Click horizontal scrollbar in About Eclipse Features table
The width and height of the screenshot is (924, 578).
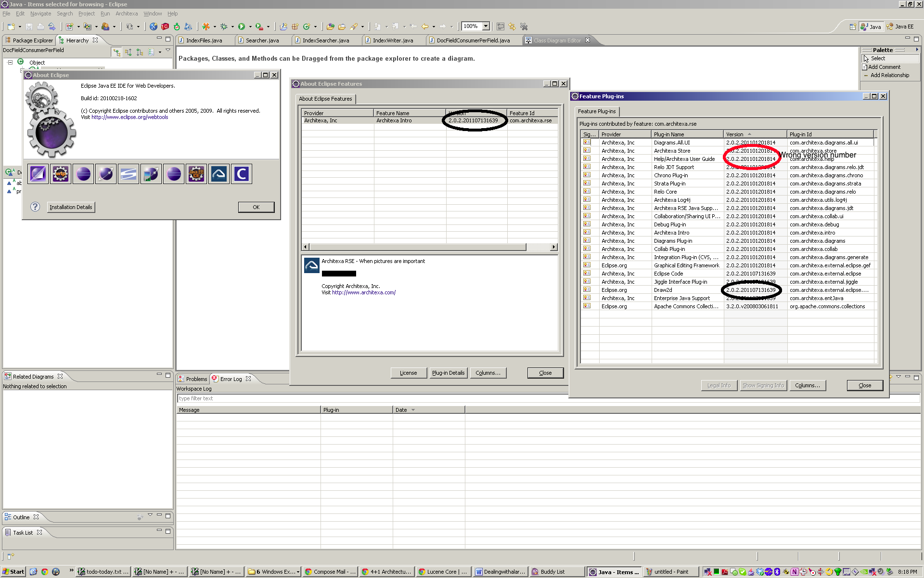click(429, 247)
